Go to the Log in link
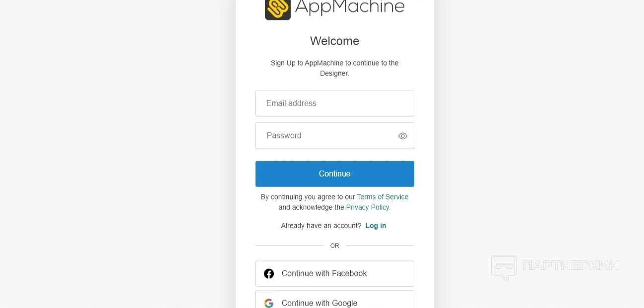Screen dimensions: 644x308 [x=376, y=226]
